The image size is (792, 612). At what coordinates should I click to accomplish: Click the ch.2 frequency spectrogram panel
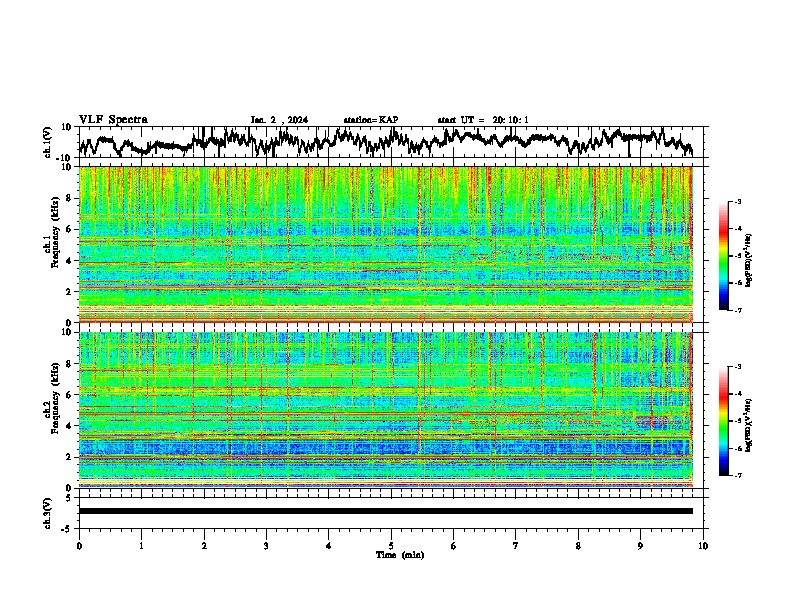pos(386,410)
